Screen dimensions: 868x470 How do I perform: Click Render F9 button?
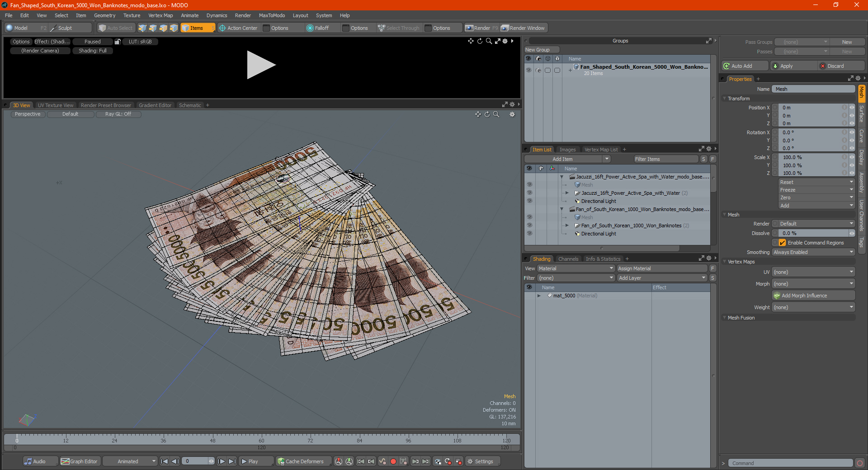[x=481, y=28]
